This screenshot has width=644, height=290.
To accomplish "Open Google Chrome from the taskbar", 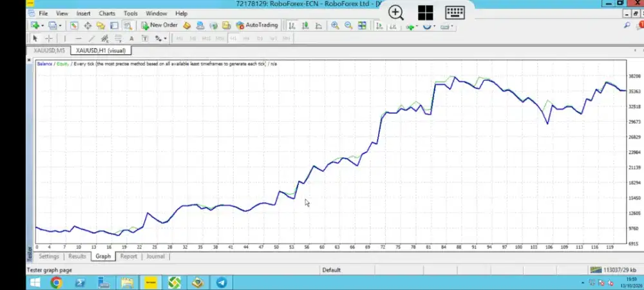I will 56,283.
